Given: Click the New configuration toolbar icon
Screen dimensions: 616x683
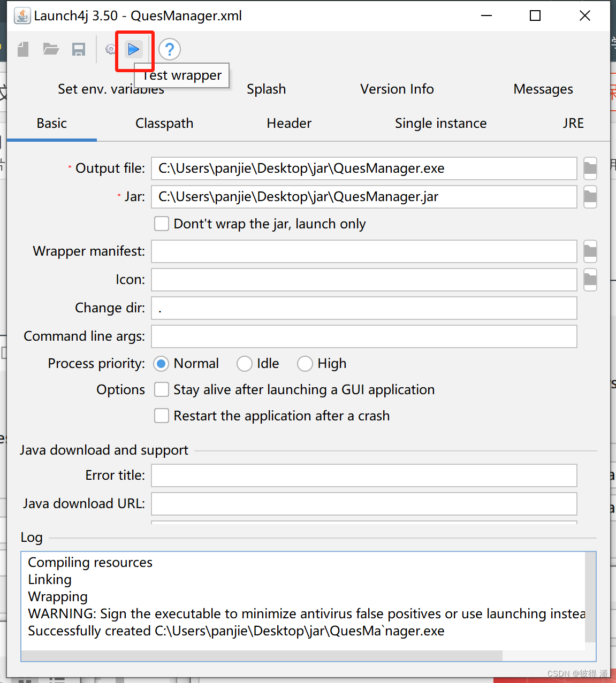Looking at the screenshot, I should tap(23, 49).
